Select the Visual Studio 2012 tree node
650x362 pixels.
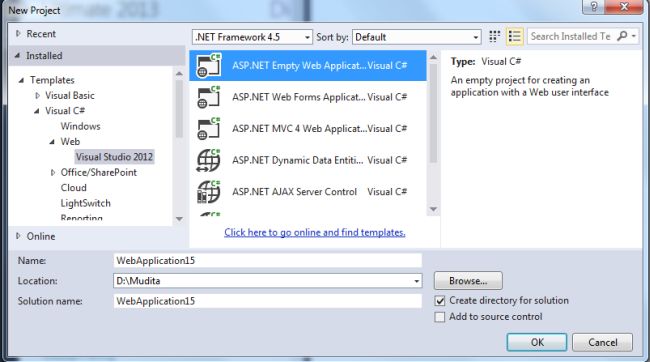click(114, 157)
